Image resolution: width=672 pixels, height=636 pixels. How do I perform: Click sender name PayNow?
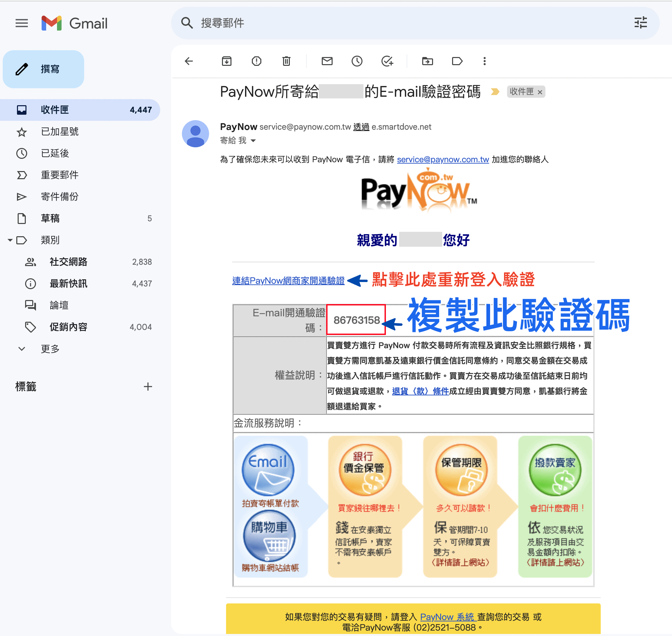pyautogui.click(x=239, y=127)
